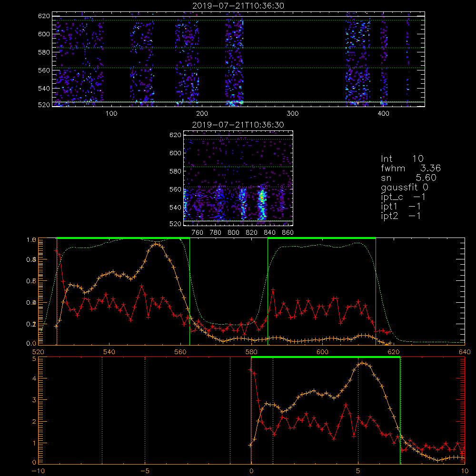476x476 pixels.
Task: Select the 'ipt_c -1' entry
Action: [x=403, y=197]
